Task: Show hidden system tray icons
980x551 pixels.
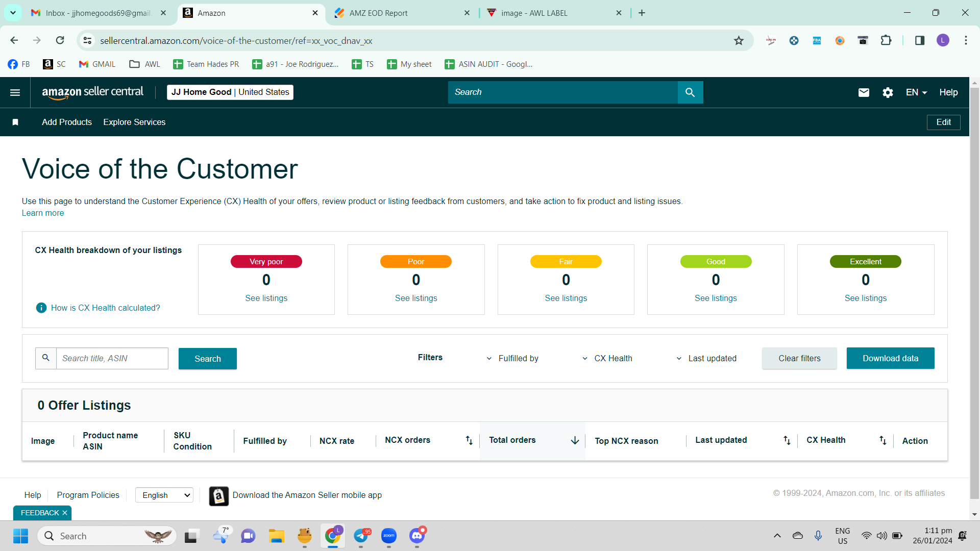Action: (777, 536)
